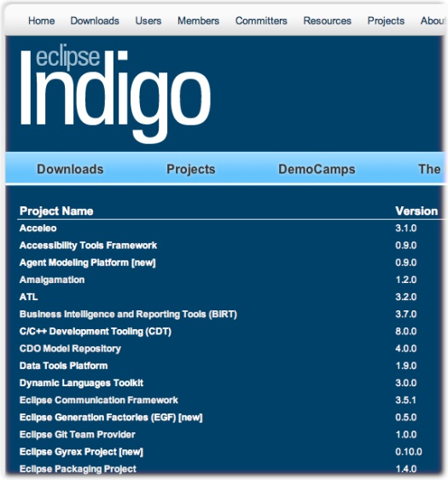
Task: Switch to the Projects tab under banner
Action: pyautogui.click(x=191, y=170)
